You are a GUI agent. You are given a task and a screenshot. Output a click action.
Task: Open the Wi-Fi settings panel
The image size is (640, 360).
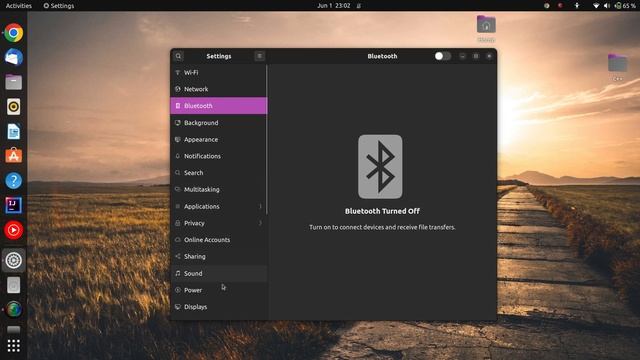coord(219,72)
